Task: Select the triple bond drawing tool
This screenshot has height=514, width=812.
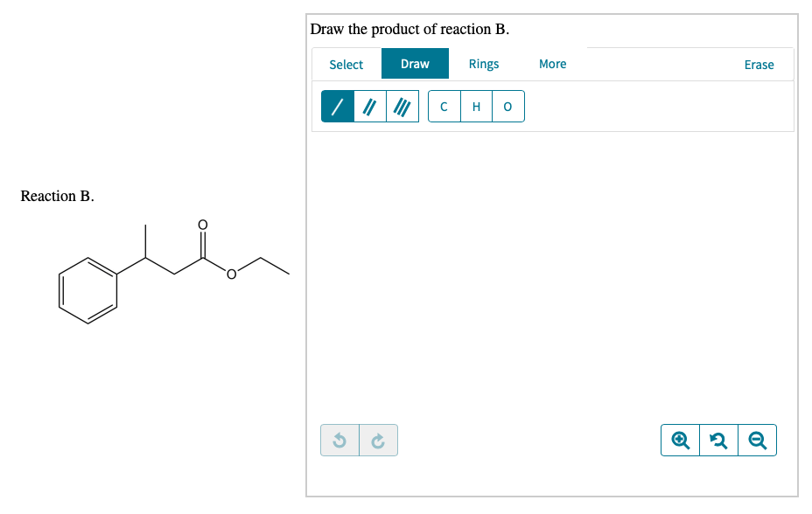Action: tap(401, 106)
